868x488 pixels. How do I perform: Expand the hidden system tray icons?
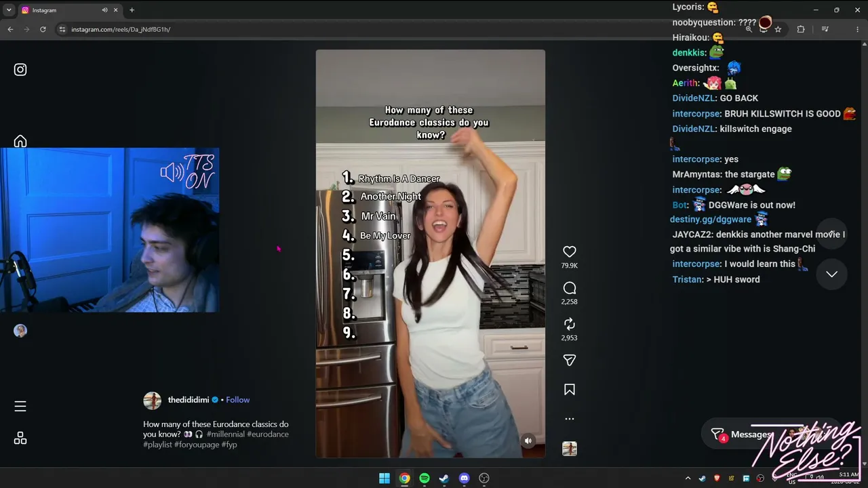688,479
